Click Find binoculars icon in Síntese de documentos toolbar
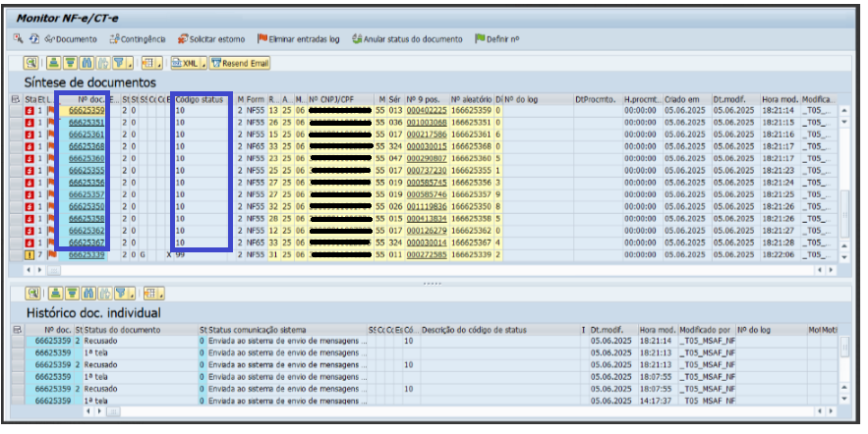The image size is (868, 434). 87,63
